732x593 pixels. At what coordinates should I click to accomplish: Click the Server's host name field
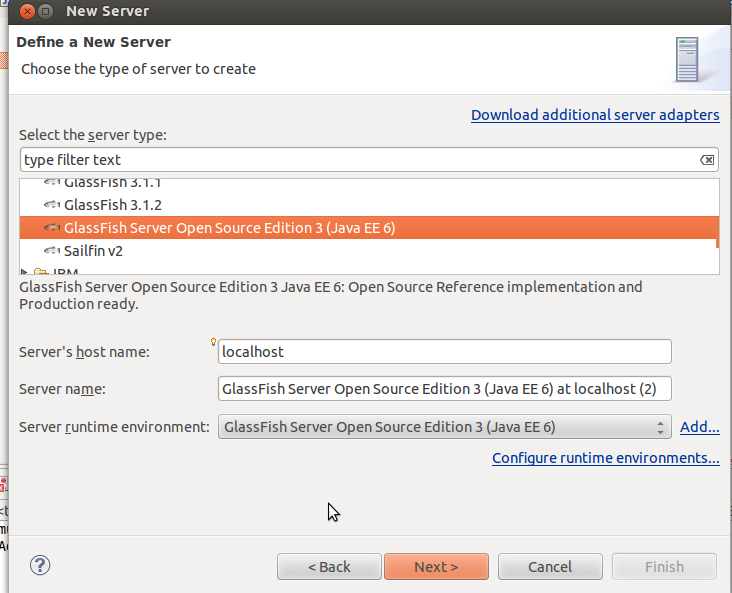coord(444,352)
